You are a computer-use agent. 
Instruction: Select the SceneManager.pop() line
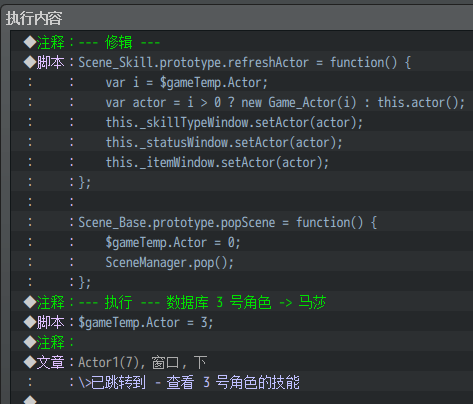coord(242,262)
